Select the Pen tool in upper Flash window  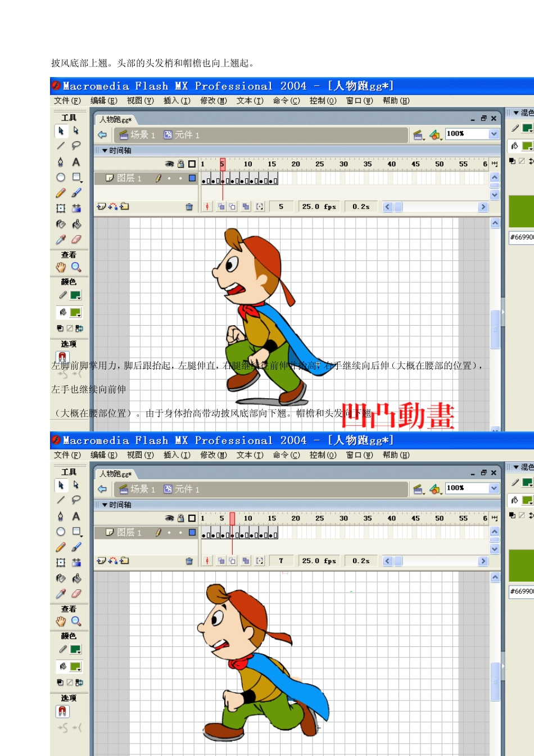(61, 162)
